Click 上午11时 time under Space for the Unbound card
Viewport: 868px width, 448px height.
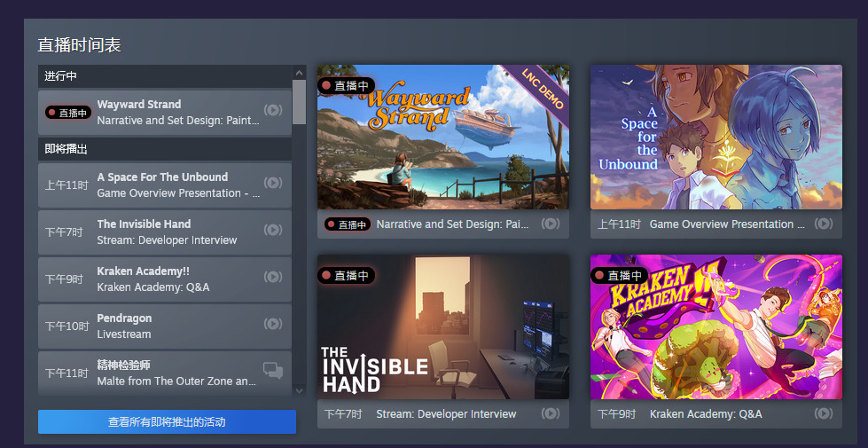pos(619,224)
